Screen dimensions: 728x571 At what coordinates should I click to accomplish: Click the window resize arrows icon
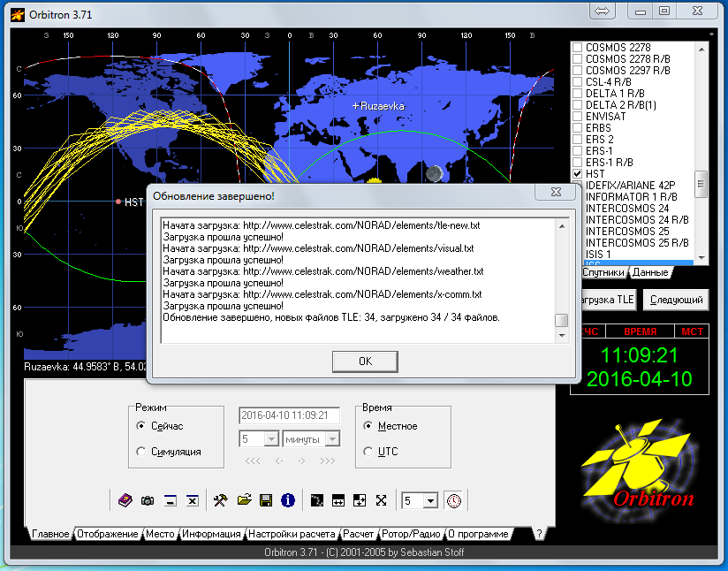coord(360,500)
